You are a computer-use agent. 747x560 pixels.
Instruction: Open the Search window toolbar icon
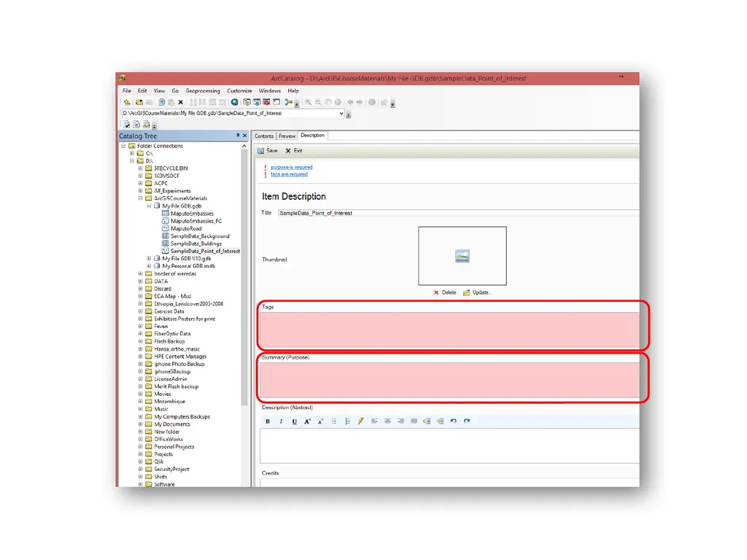(257, 102)
